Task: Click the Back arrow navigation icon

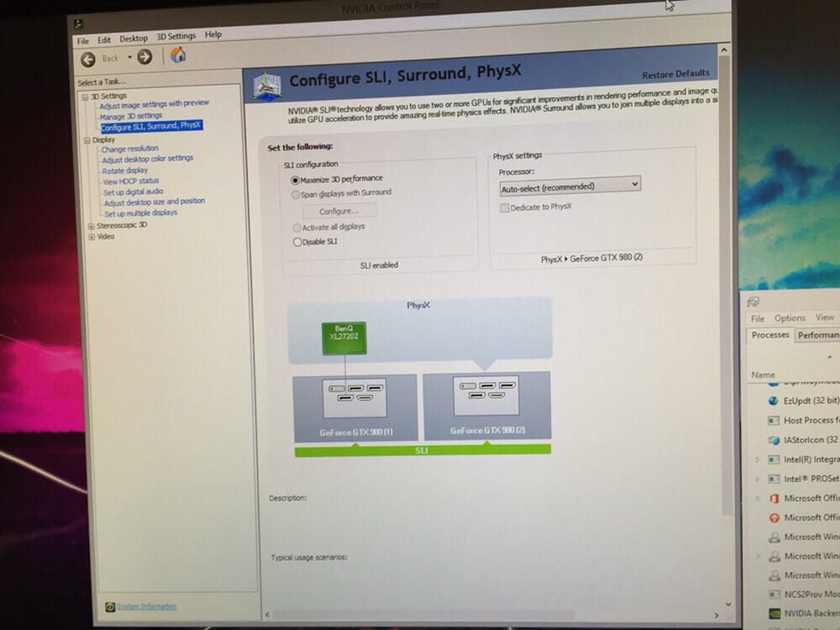Action: (88, 58)
